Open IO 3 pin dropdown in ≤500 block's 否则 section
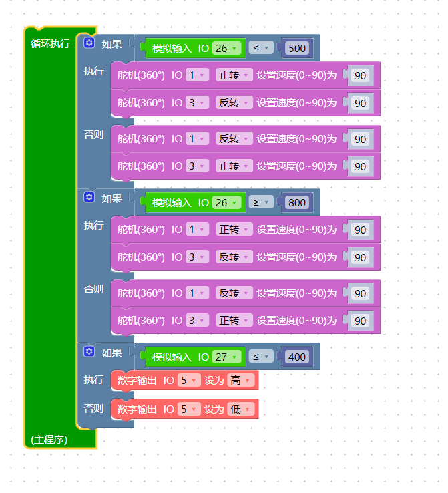The height and width of the screenshot is (493, 448). click(198, 166)
